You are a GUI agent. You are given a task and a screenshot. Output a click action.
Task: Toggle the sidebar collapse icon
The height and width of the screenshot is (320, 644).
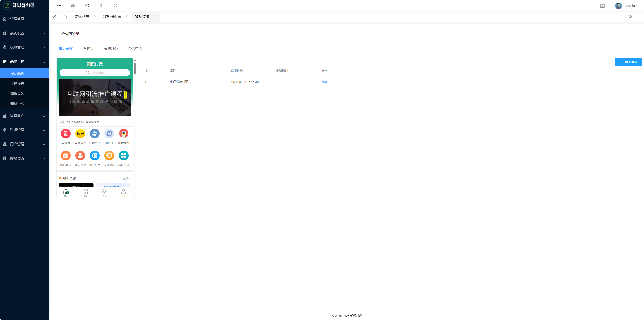pos(59,6)
